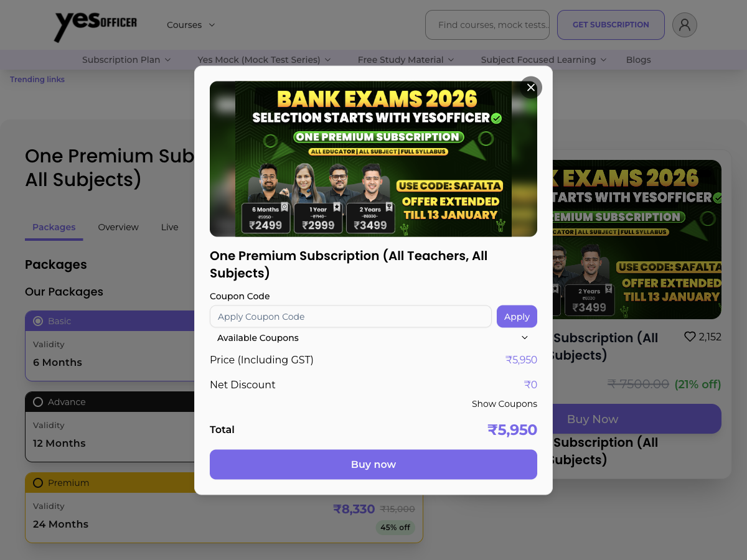Screen dimensions: 747x560
Task: Close the subscription popup with the X icon
Action: pyautogui.click(x=531, y=88)
